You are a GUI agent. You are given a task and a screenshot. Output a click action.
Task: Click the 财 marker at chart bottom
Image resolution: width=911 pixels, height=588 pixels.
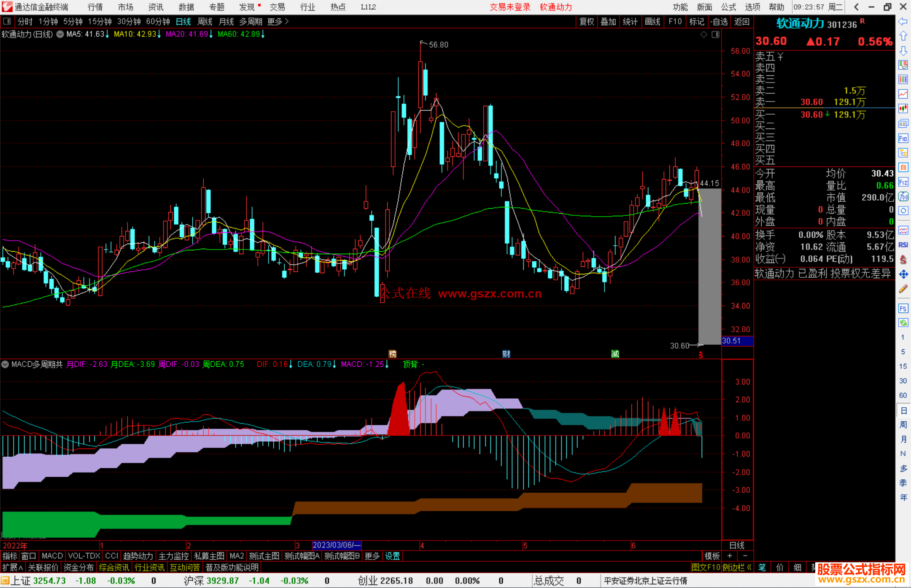click(506, 354)
